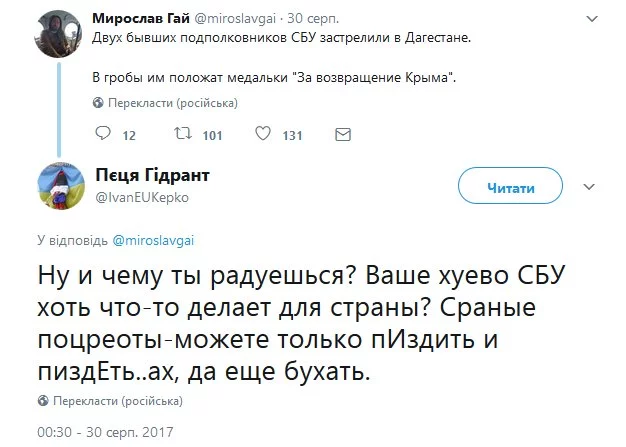Viewport: 626px width, 447px height.
Task: Click the reply speech bubble icon
Action: [x=103, y=135]
